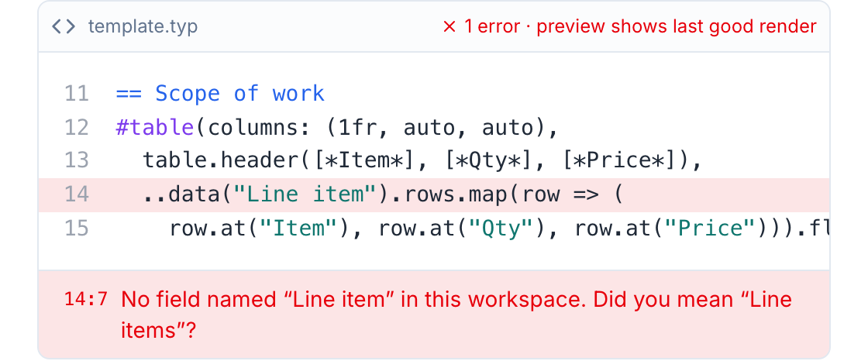868x361 pixels.
Task: Click the red X error icon
Action: [x=449, y=26]
